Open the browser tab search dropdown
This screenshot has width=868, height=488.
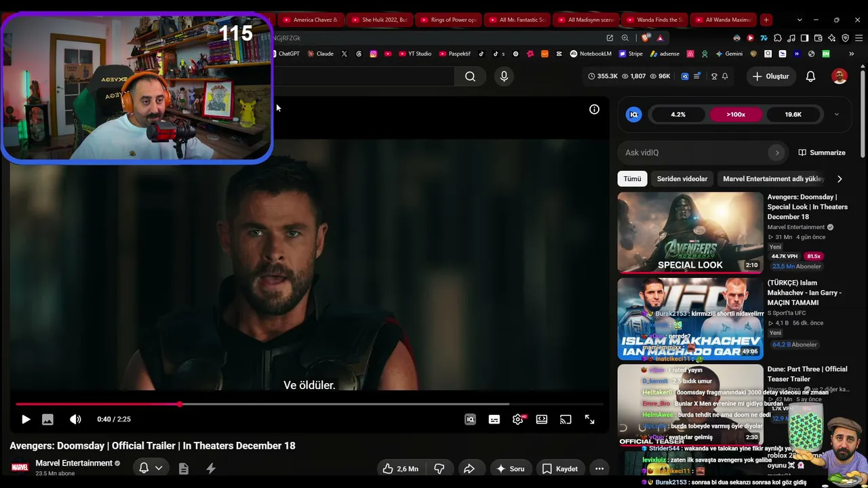800,20
